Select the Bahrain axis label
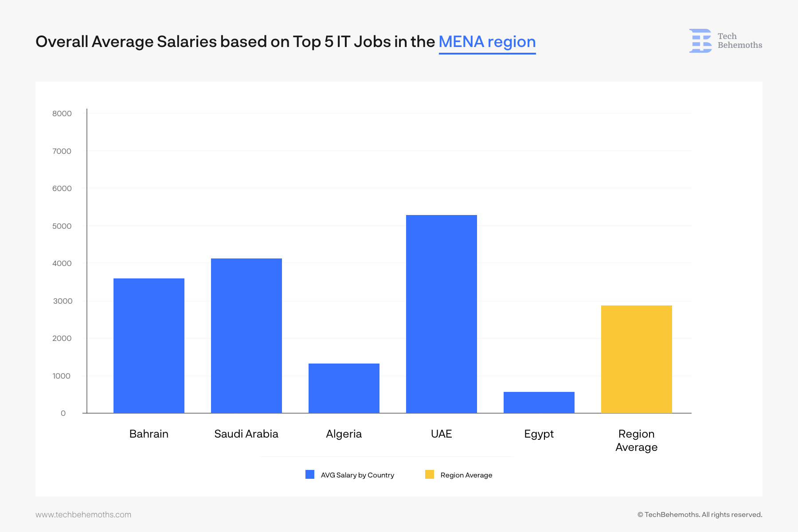The image size is (798, 532). tap(149, 434)
